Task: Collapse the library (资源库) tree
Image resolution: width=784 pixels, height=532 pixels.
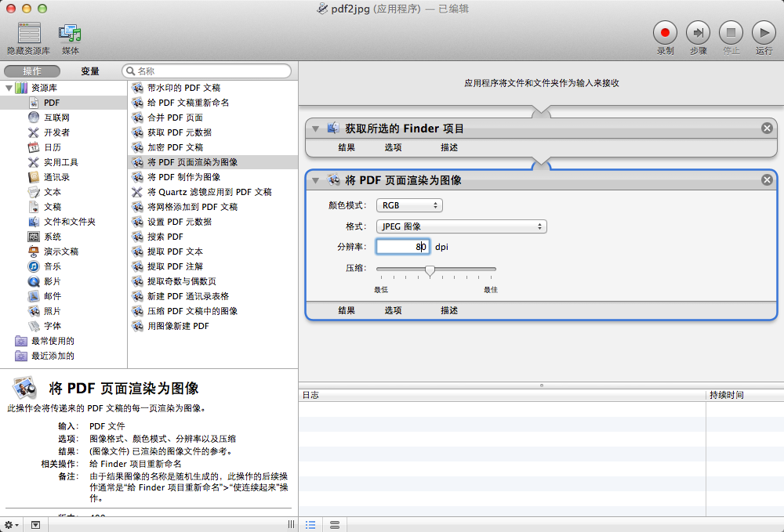Action: [x=9, y=88]
